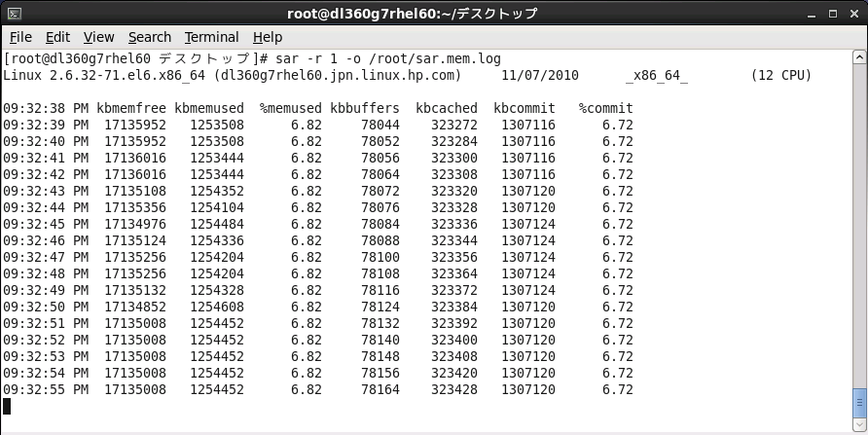Screen dimensions: 868x435
Task: Close the terminal window
Action: (x=853, y=14)
